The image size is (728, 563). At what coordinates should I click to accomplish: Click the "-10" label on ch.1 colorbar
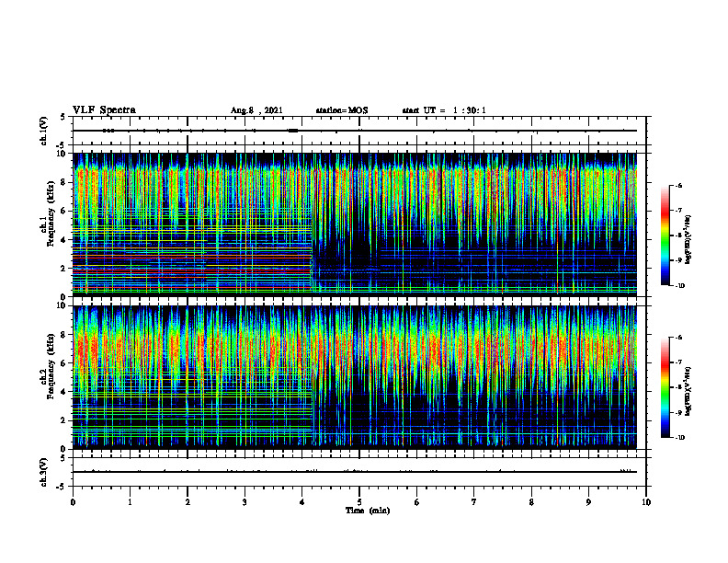(680, 286)
